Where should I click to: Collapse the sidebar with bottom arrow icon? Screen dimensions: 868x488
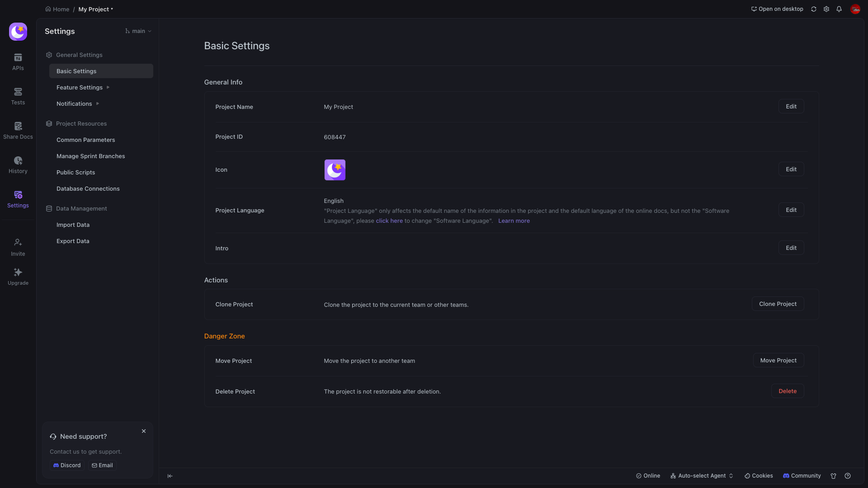point(170,476)
